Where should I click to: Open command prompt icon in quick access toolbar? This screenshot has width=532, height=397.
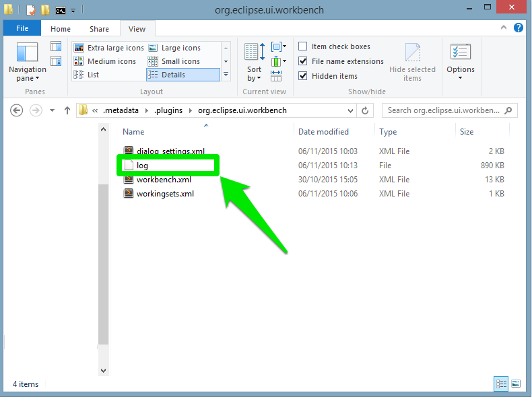[61, 11]
